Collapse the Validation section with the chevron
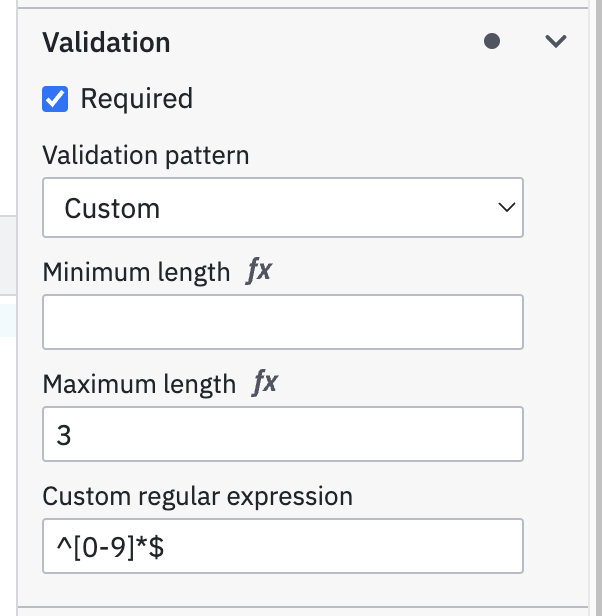This screenshot has width=602, height=616. tap(555, 42)
